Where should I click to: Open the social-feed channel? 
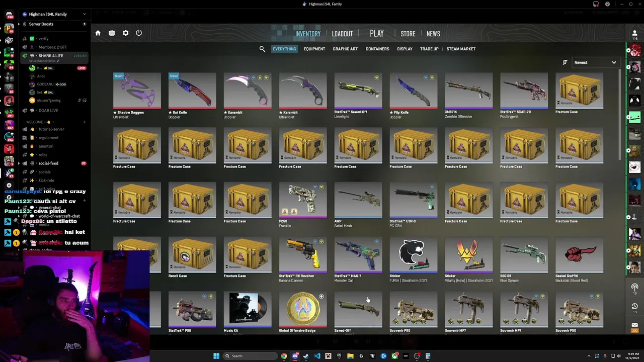tap(54, 163)
